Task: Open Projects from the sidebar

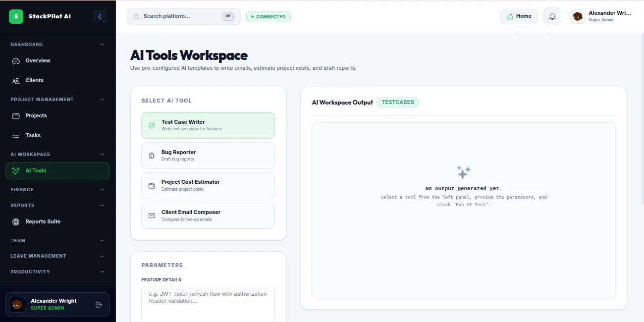Action: (x=57, y=116)
